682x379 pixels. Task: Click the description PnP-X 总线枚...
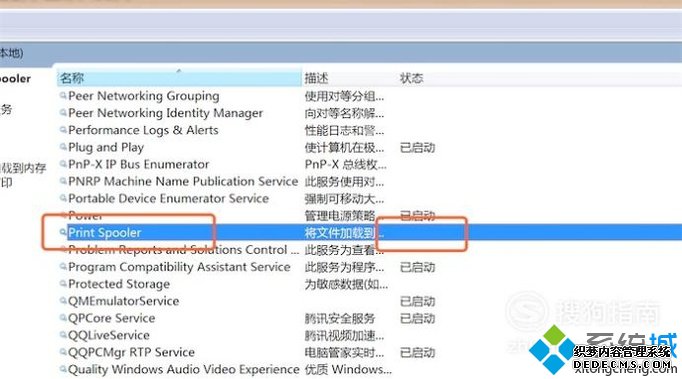[345, 164]
